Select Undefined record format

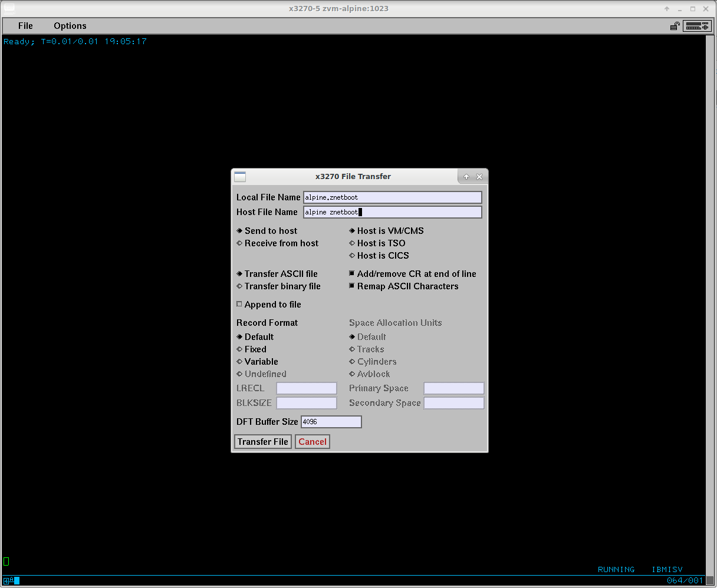click(262, 374)
